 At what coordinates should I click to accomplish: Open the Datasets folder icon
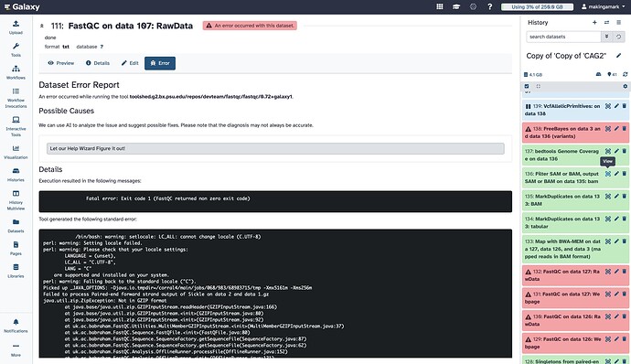point(16,226)
